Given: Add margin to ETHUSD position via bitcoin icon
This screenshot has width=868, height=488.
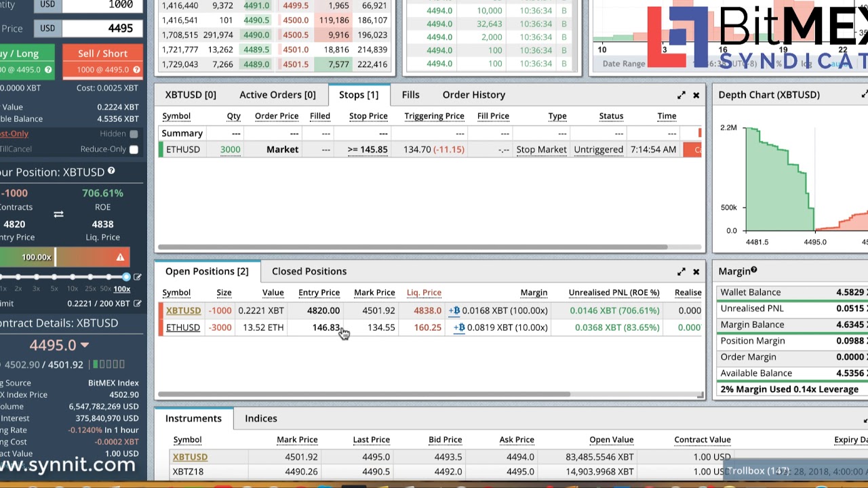Looking at the screenshot, I should 459,327.
